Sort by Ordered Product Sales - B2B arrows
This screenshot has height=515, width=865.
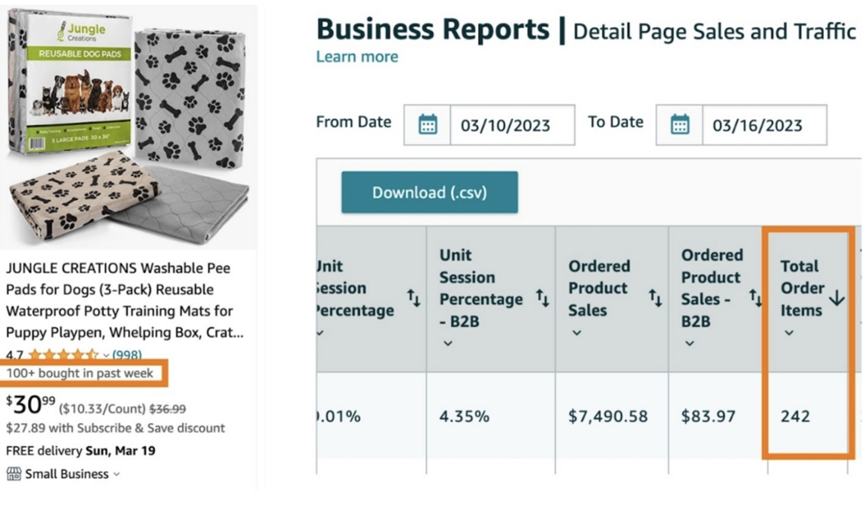(755, 298)
